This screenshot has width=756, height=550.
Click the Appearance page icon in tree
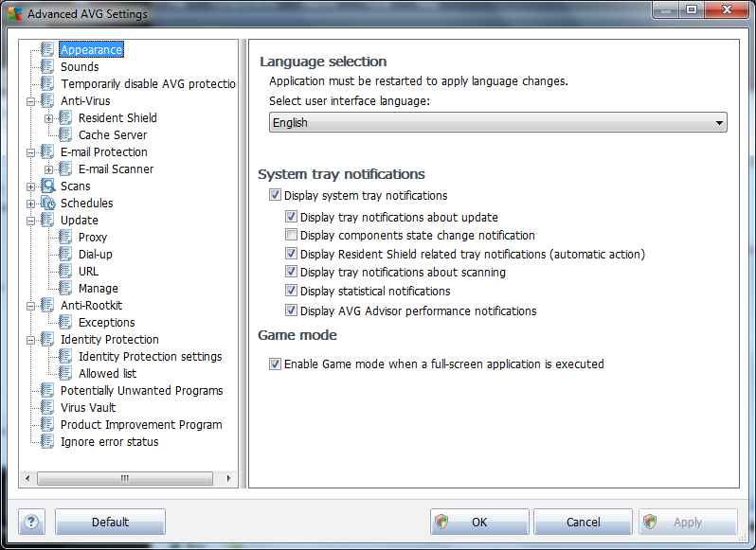pos(47,49)
